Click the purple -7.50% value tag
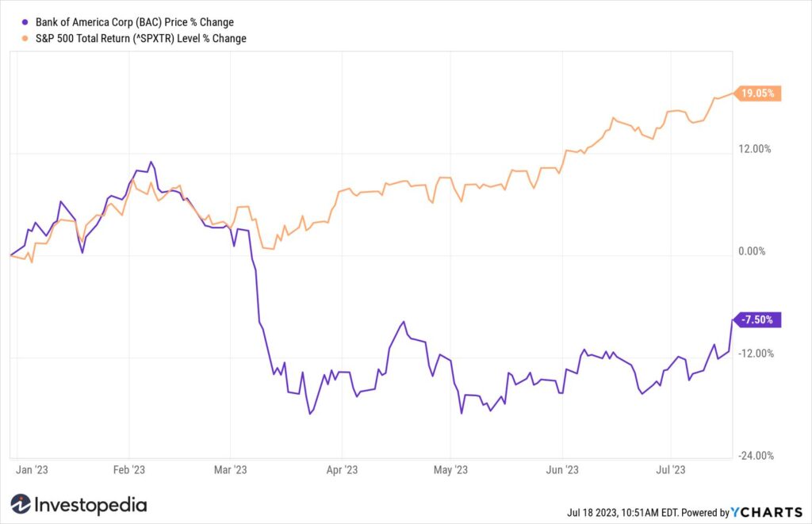 pos(757,320)
